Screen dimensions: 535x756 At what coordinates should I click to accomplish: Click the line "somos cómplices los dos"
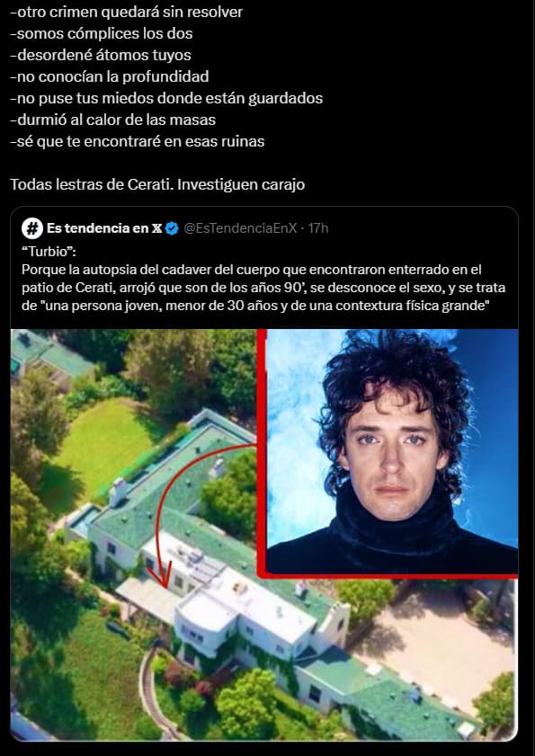(102, 34)
